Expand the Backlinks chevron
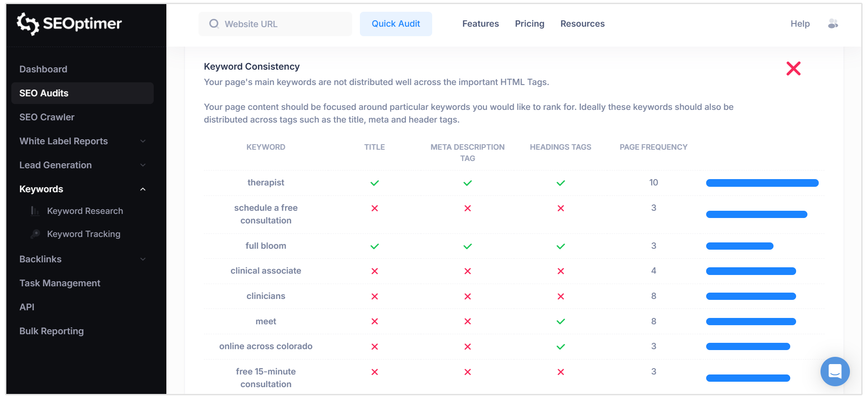 143,259
